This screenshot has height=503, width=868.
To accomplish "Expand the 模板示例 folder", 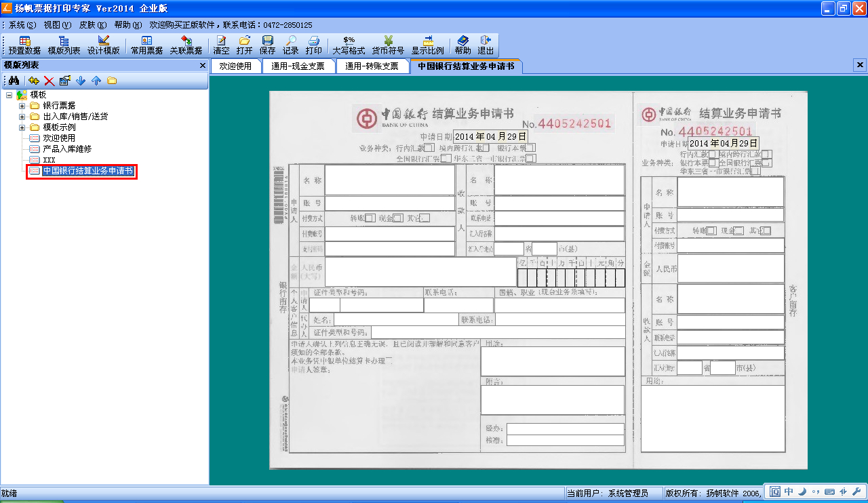I will pos(22,127).
